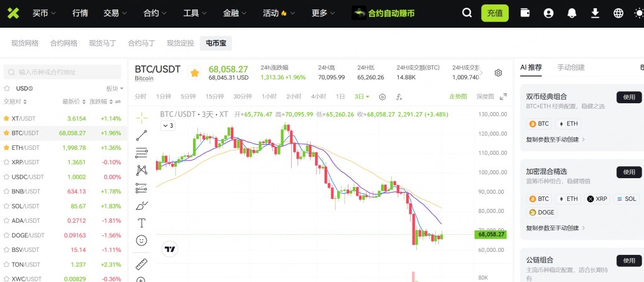Toggle the light/dark theme sun icon
This screenshot has width=644, height=282.
point(639,13)
